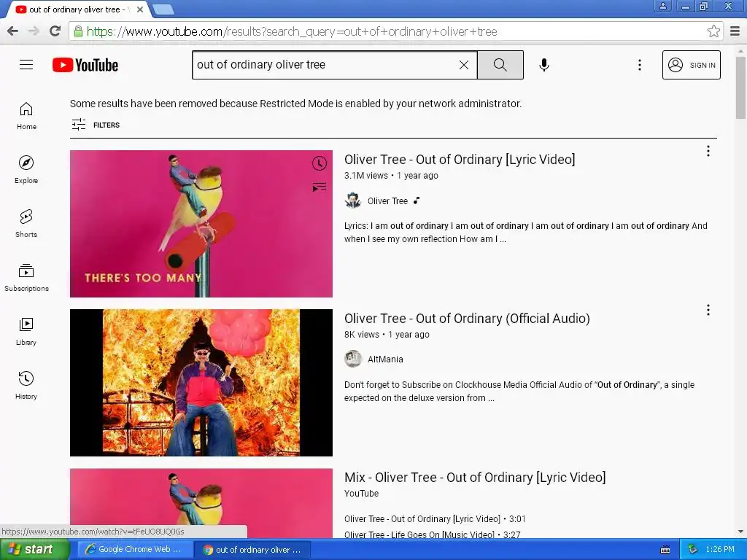The height and width of the screenshot is (560, 747).
Task: Start voice search with the microphone icon
Action: pos(544,65)
